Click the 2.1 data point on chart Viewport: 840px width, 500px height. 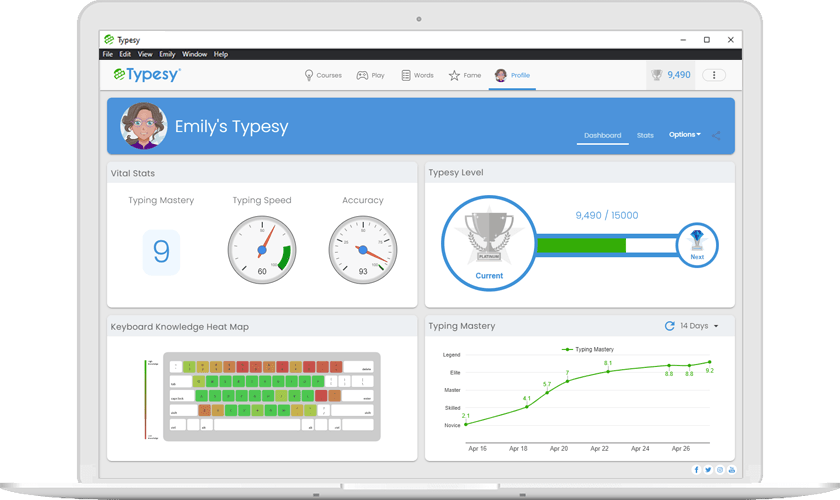tap(466, 424)
